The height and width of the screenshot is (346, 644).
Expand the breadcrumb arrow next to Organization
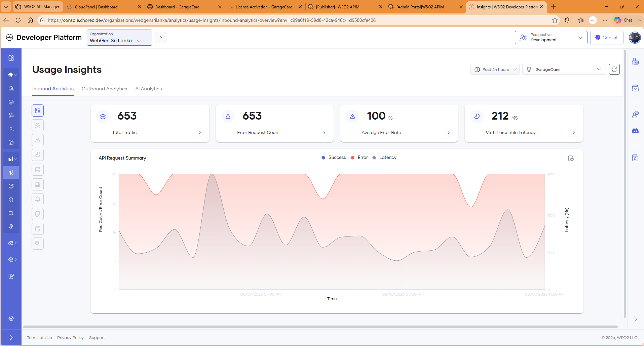point(161,38)
